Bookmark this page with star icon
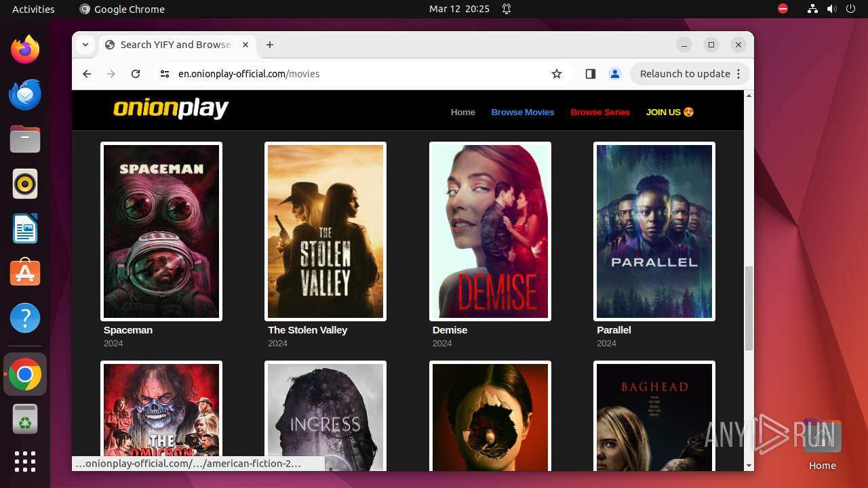The height and width of the screenshot is (488, 868). tap(557, 74)
